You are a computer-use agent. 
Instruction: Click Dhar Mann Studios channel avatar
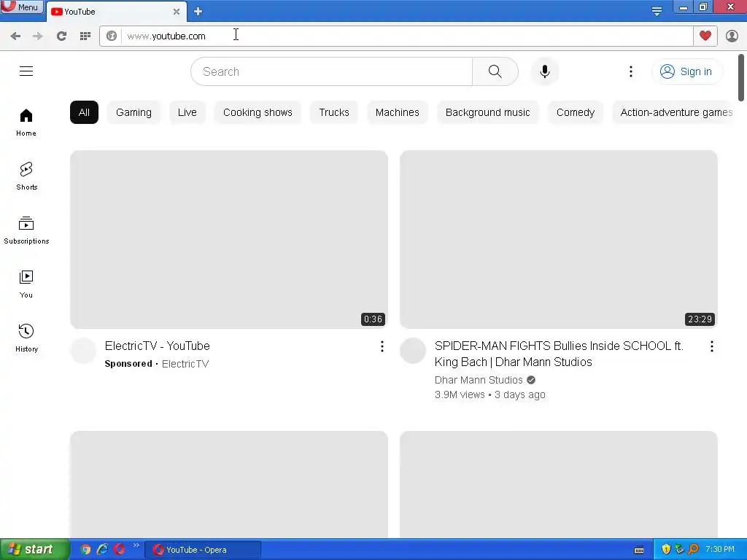(x=413, y=351)
